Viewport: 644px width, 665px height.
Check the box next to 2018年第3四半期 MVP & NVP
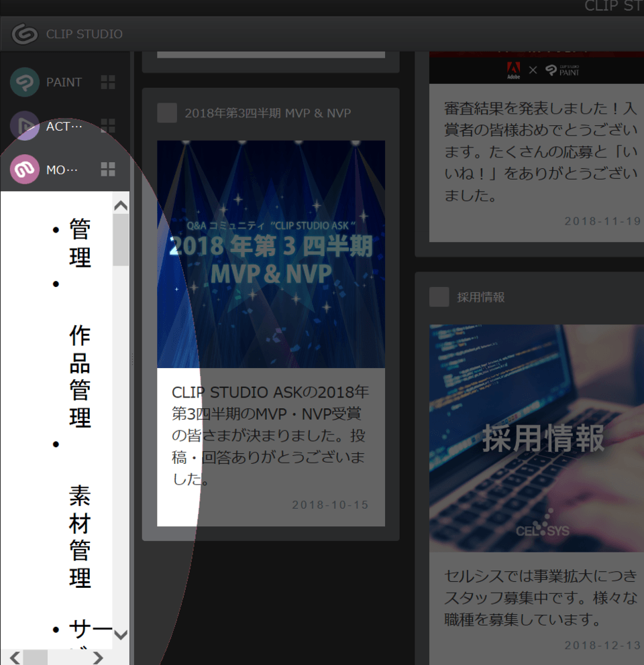click(x=166, y=113)
